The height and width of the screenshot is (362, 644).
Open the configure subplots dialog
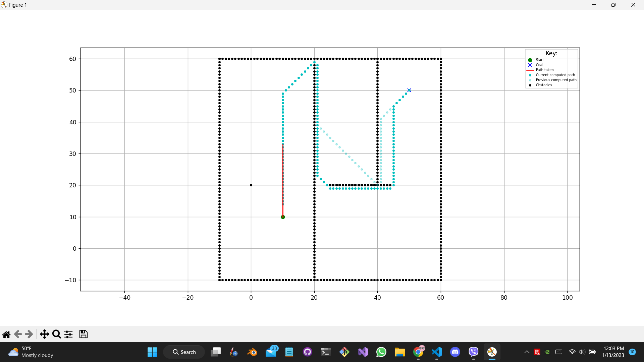pyautogui.click(x=68, y=334)
